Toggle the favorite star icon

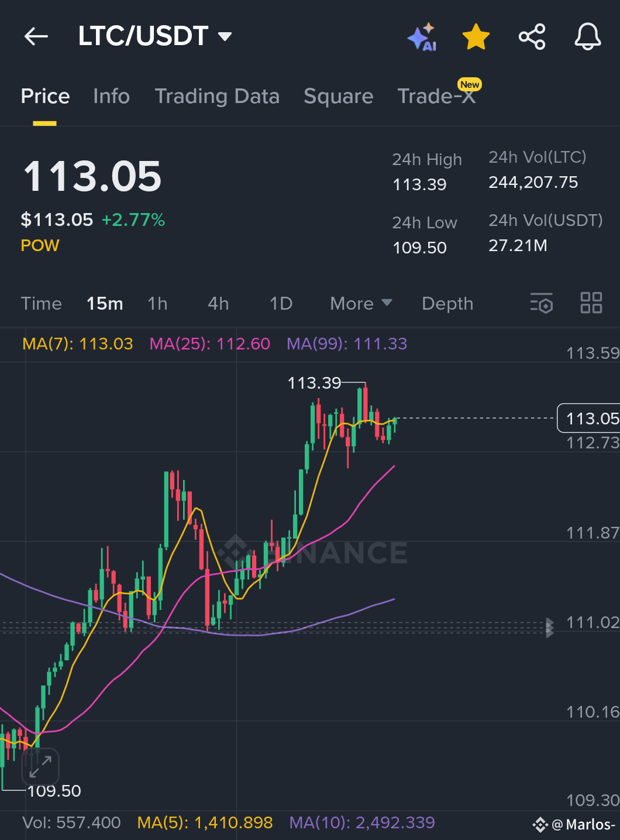(476, 37)
